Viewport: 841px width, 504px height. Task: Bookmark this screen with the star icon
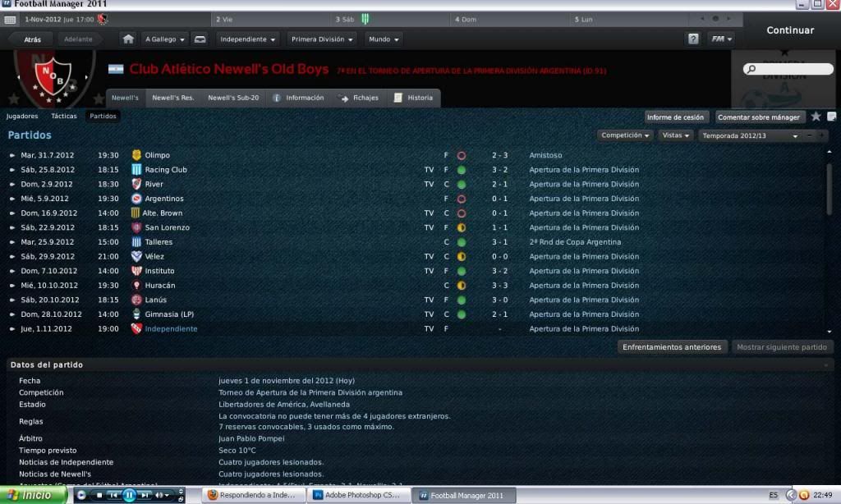tap(816, 117)
